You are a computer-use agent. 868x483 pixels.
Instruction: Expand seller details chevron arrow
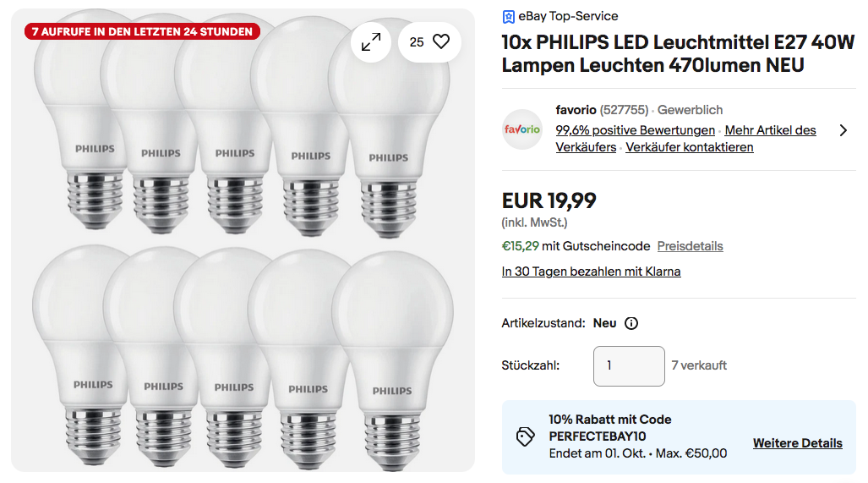(843, 130)
